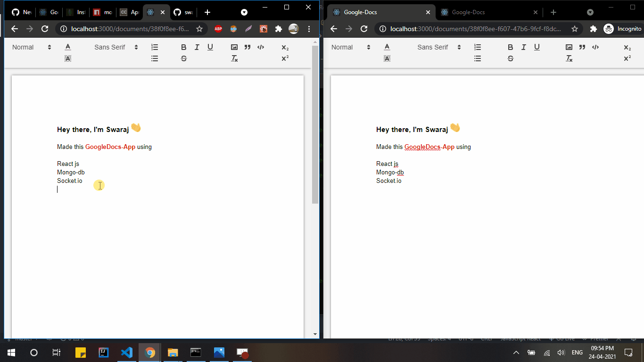Open Visual Studio Code from taskbar
The height and width of the screenshot is (362, 644).
(x=127, y=352)
